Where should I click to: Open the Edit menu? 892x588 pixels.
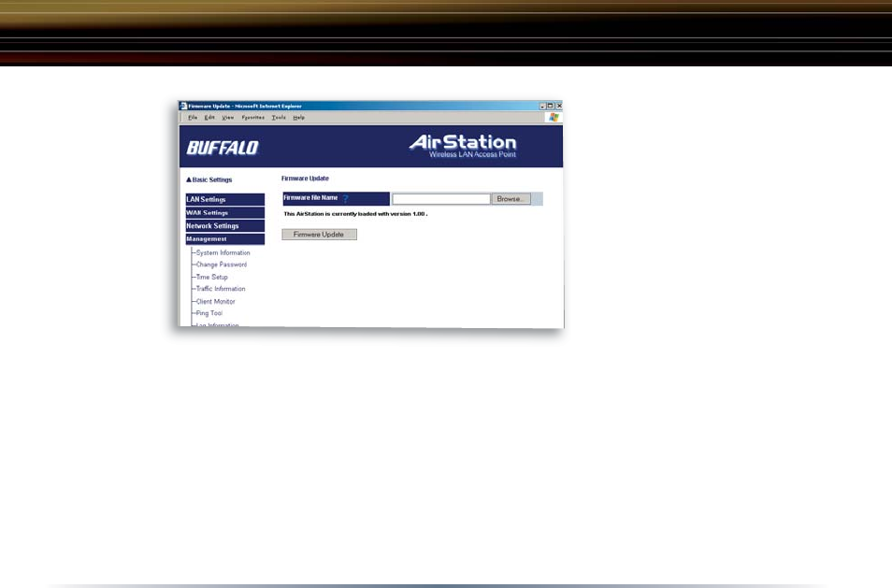210,117
